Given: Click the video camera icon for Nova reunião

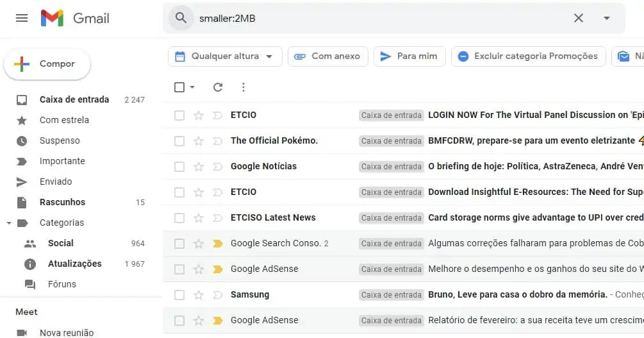Looking at the screenshot, I should pos(22,333).
